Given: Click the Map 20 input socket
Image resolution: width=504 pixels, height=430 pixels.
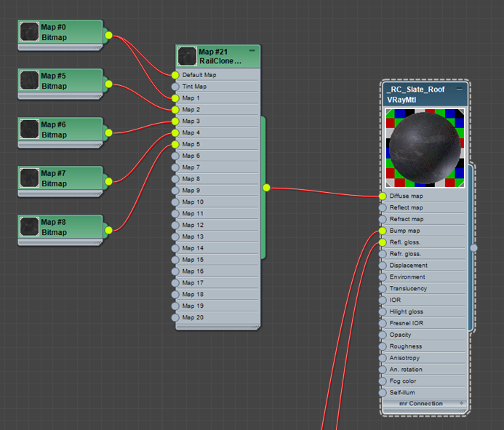Looking at the screenshot, I should [x=175, y=317].
